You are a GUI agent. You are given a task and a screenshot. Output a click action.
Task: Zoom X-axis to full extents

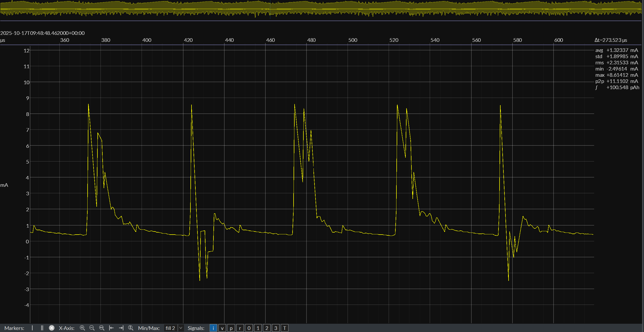[102, 328]
